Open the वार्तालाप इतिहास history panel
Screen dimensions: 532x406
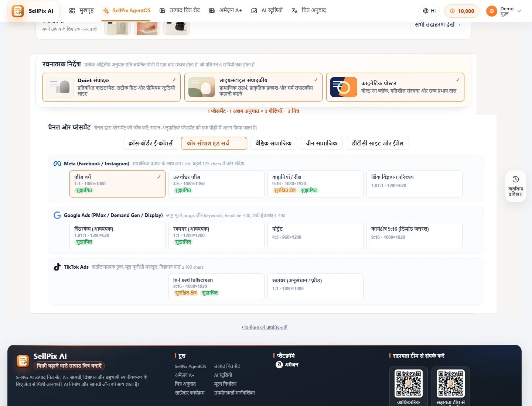pos(516,186)
